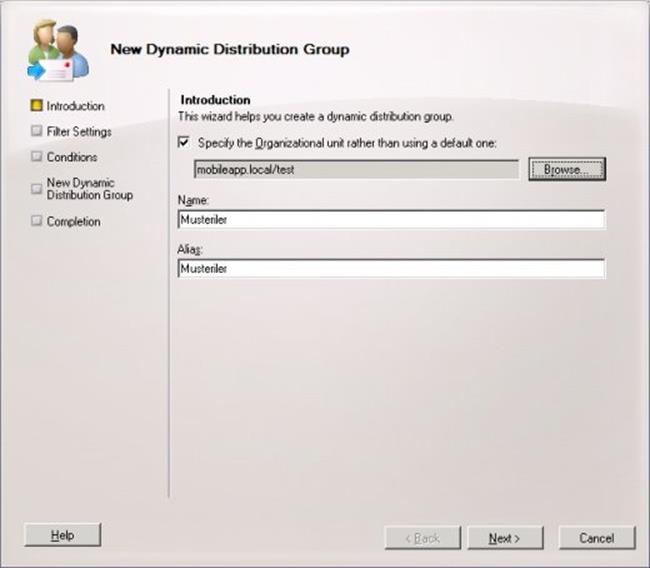The width and height of the screenshot is (650, 568).
Task: Click the wizard title New Dynamic Distribution Group
Action: [230, 49]
